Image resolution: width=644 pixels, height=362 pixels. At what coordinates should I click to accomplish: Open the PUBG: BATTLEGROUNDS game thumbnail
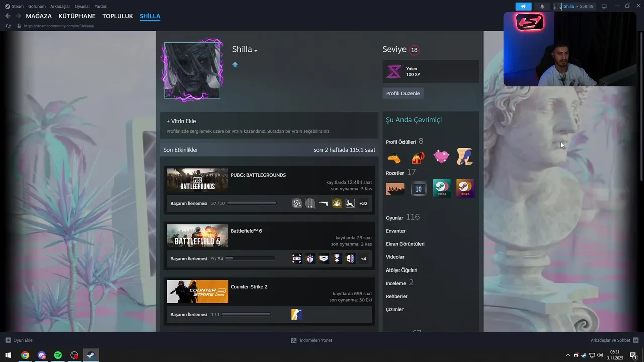point(197,180)
